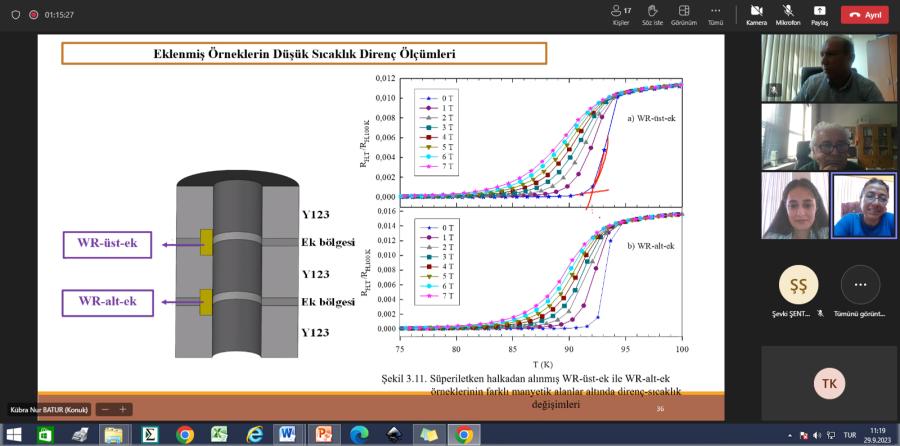Image resolution: width=900 pixels, height=446 pixels.
Task: Open Excel from the taskbar
Action: point(219,435)
